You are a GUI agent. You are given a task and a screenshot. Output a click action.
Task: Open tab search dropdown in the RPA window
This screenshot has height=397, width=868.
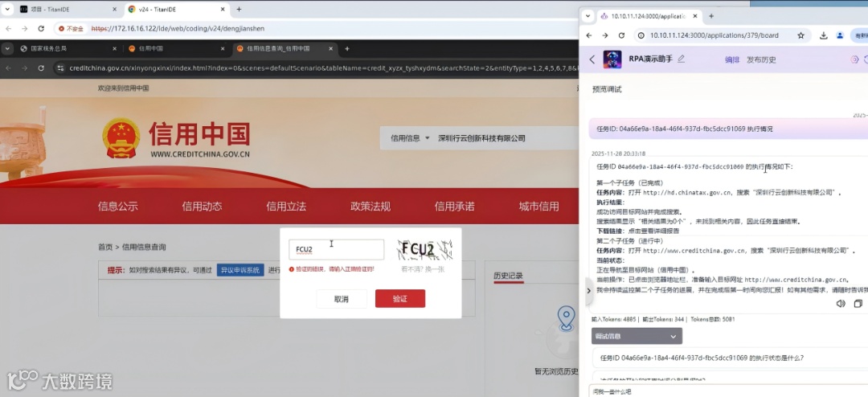pos(588,16)
